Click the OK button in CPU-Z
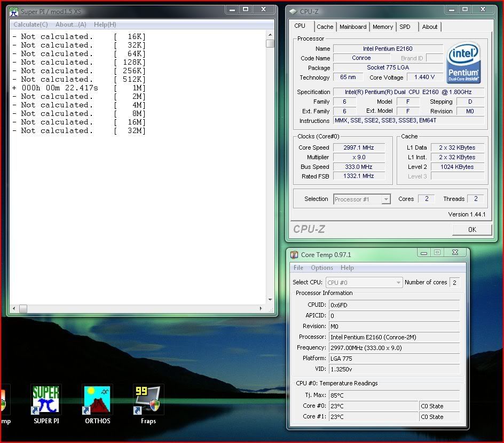 472,230
